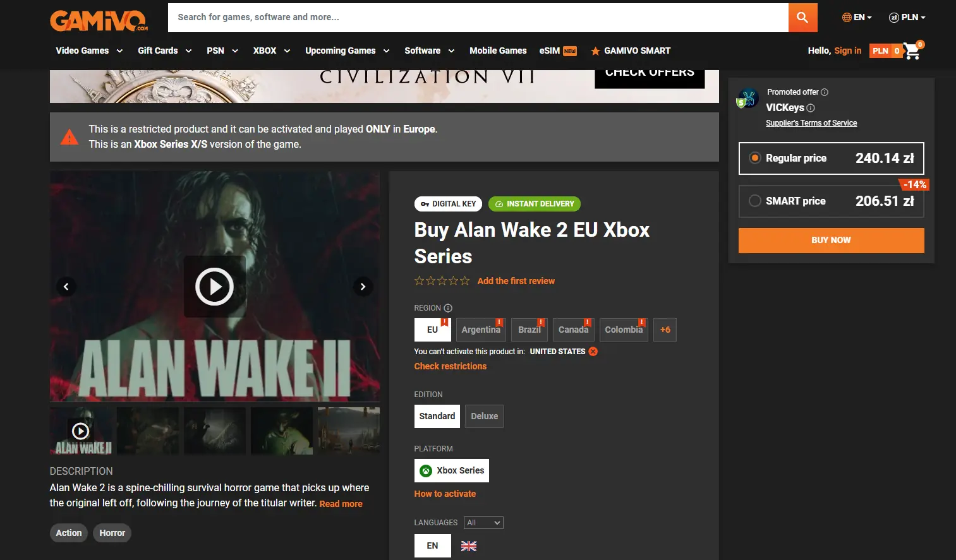
Task: Expand the Video Games menu
Action: click(x=89, y=51)
